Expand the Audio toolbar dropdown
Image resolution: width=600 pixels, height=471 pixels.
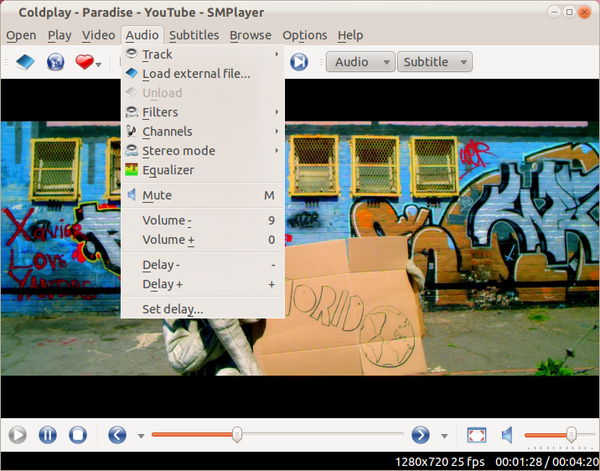[360, 62]
